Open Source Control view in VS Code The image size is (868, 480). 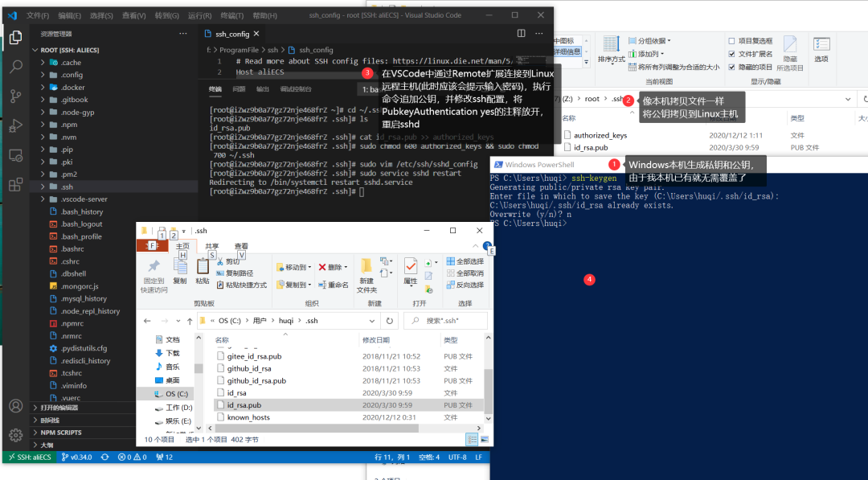click(x=15, y=96)
